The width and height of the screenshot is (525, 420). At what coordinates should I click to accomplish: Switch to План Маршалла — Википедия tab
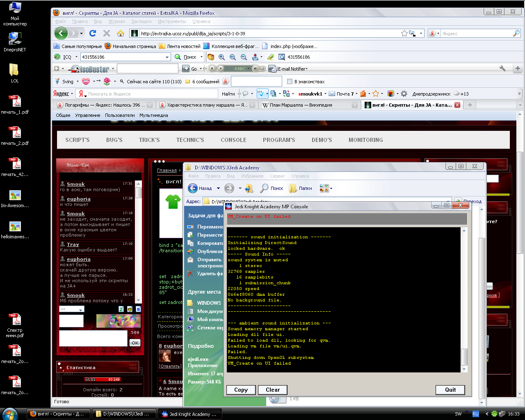[x=310, y=105]
